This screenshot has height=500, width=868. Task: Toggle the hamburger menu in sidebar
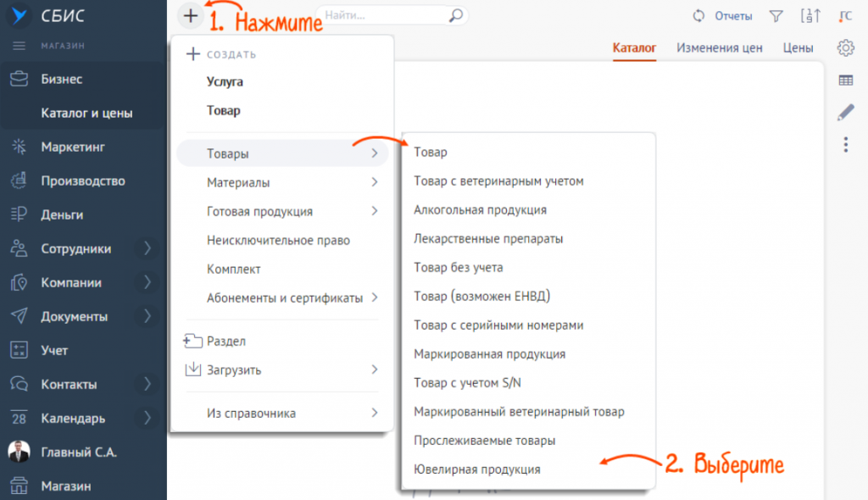point(19,46)
